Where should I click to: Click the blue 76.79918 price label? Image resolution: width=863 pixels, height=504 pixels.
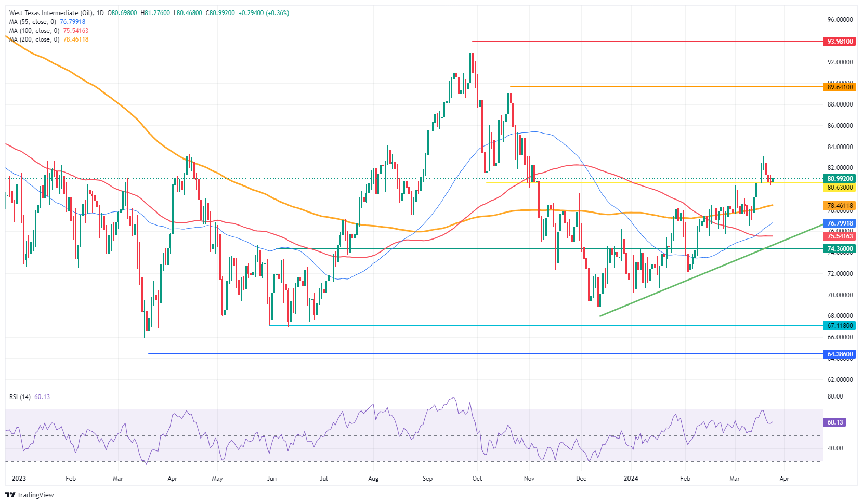(x=840, y=223)
